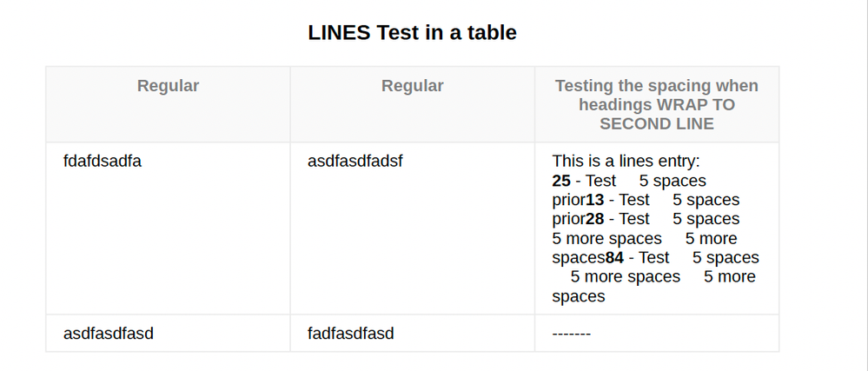
Task: Click the bold number 13
Action: (595, 200)
